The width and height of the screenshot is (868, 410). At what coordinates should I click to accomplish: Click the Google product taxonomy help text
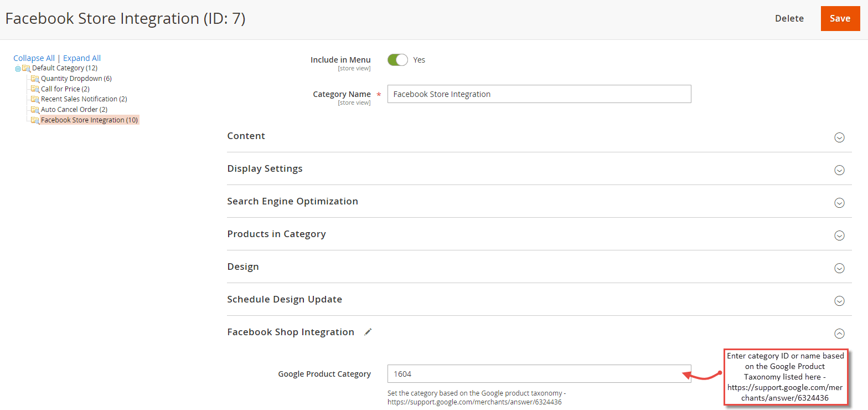pyautogui.click(x=477, y=398)
